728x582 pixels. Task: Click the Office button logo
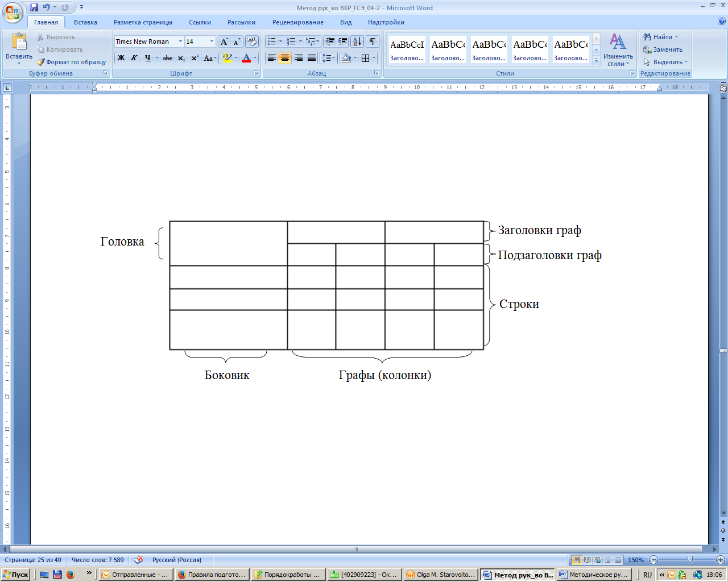click(12, 12)
